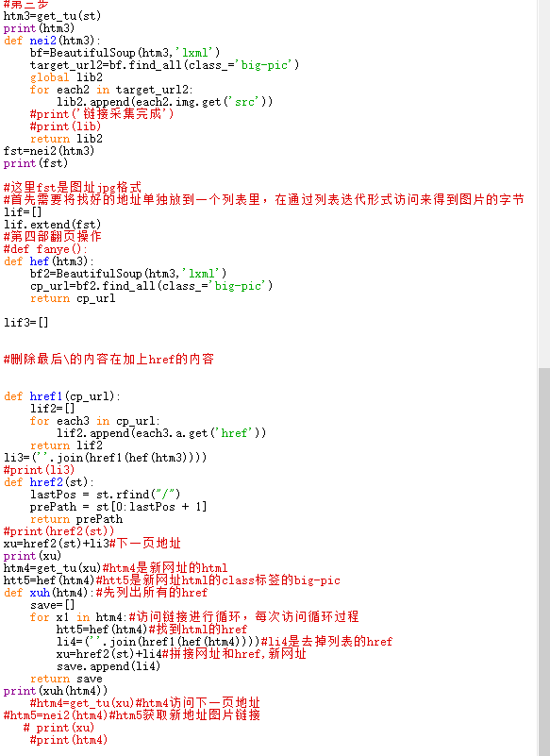Click the long comment starting '#首先需要将找好的地址'
This screenshot has height=756, width=550.
pyautogui.click(x=263, y=199)
